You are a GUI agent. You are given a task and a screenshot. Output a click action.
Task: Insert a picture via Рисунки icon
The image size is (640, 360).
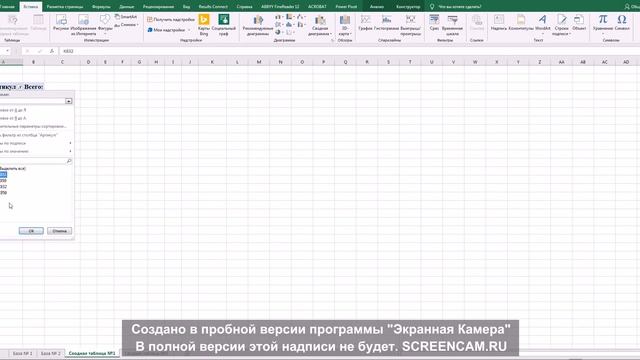pyautogui.click(x=61, y=22)
